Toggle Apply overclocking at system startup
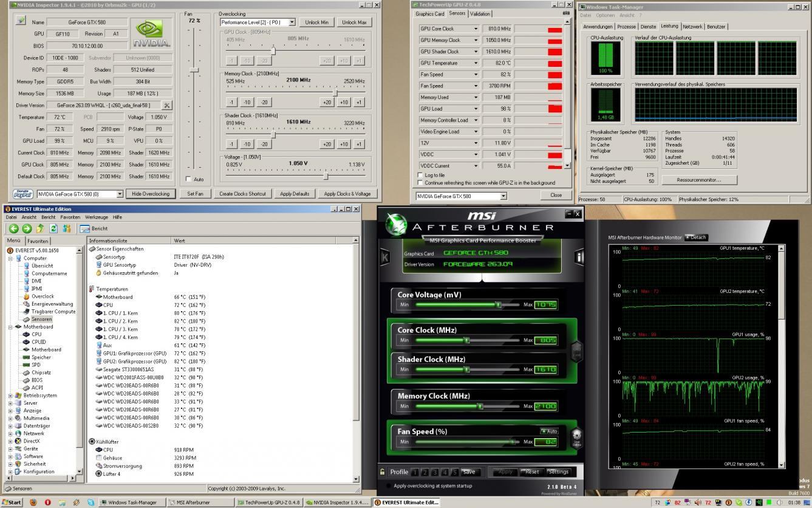This screenshot has width=812, height=508. coord(389,486)
